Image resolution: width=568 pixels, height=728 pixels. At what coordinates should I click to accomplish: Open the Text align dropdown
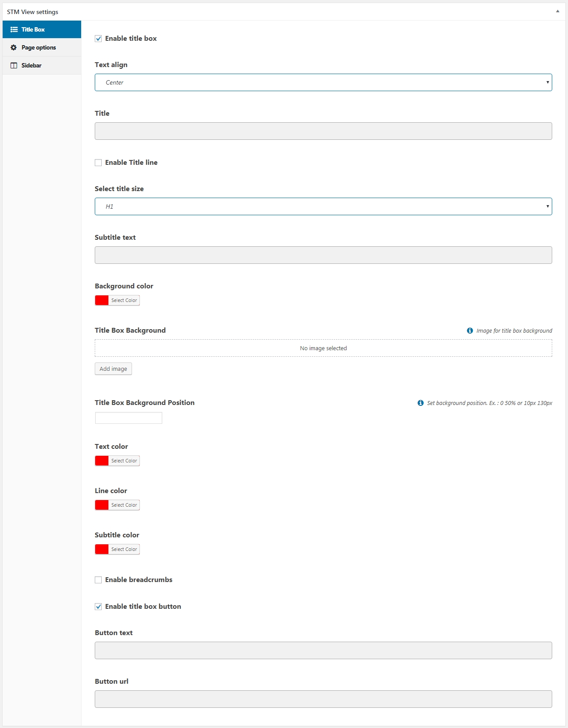(x=323, y=82)
